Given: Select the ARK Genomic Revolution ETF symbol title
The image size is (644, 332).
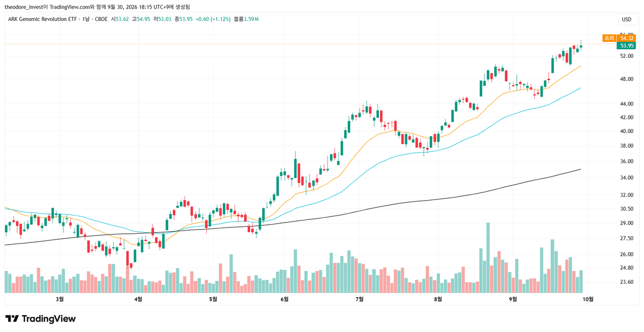Looking at the screenshot, I should (42, 19).
